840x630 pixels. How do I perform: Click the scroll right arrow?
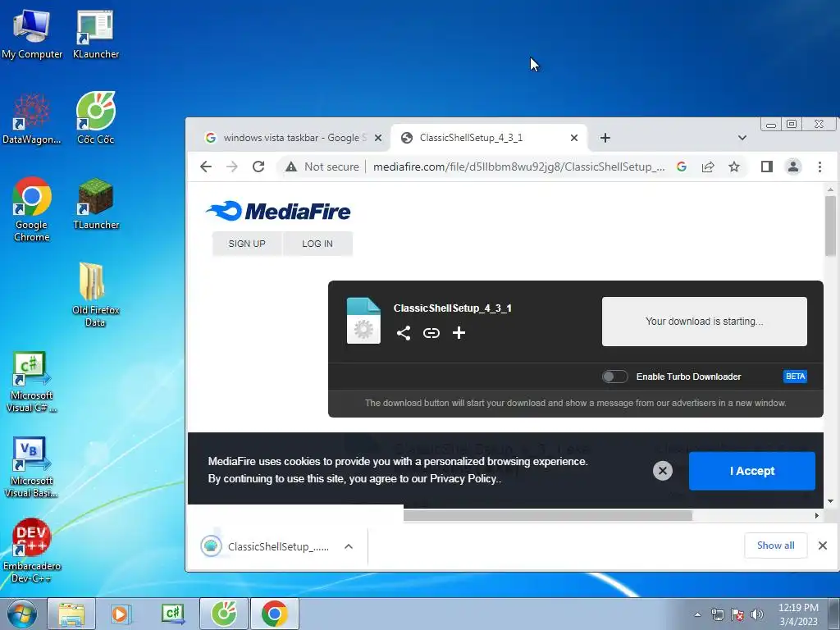(x=816, y=515)
